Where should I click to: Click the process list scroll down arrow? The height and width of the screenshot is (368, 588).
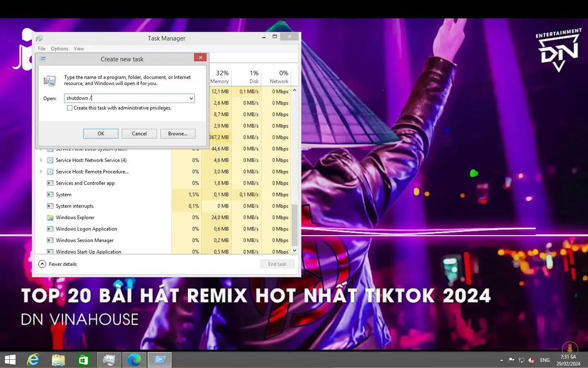coord(294,250)
